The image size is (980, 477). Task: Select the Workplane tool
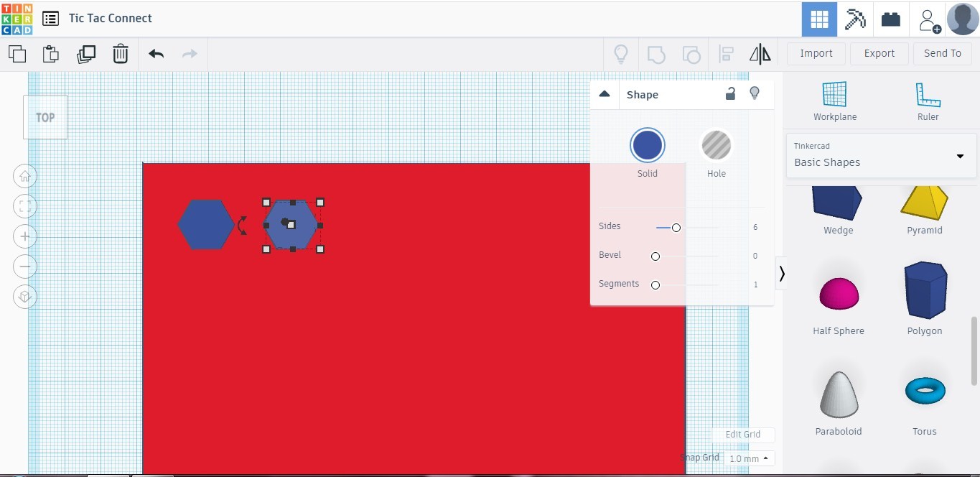click(x=835, y=100)
